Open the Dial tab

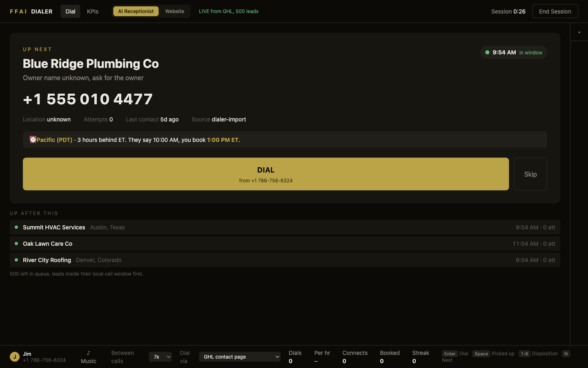pyautogui.click(x=71, y=11)
